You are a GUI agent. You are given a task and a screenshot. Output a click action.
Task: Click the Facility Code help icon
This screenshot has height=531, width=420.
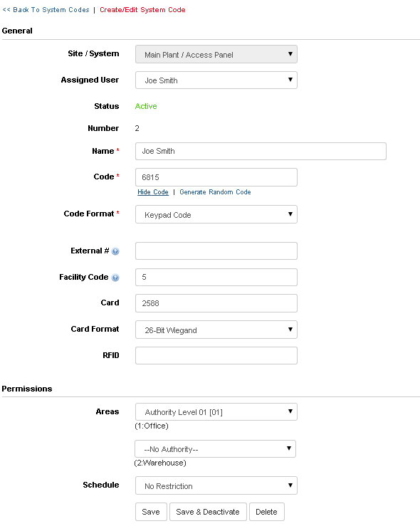(x=115, y=278)
